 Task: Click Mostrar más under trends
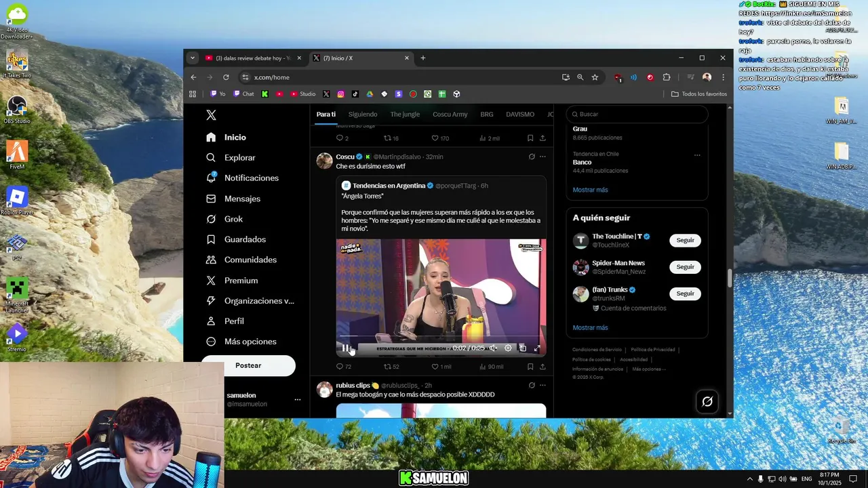590,190
